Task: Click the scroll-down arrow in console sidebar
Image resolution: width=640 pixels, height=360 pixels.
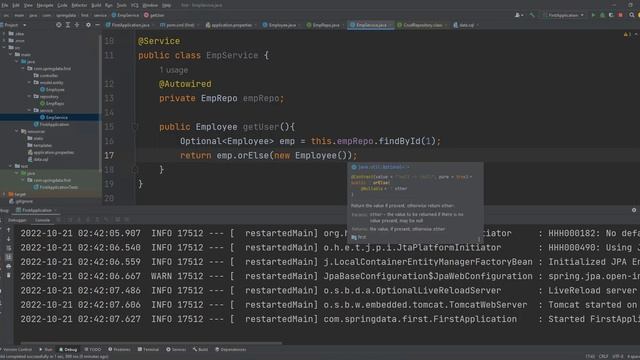Action: 8,239
